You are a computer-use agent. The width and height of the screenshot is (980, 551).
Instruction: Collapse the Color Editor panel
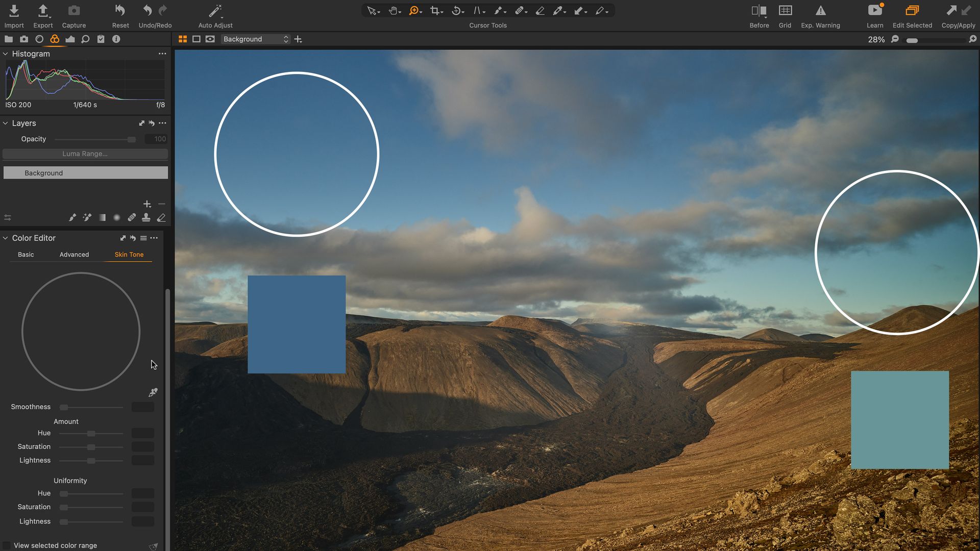[6, 238]
